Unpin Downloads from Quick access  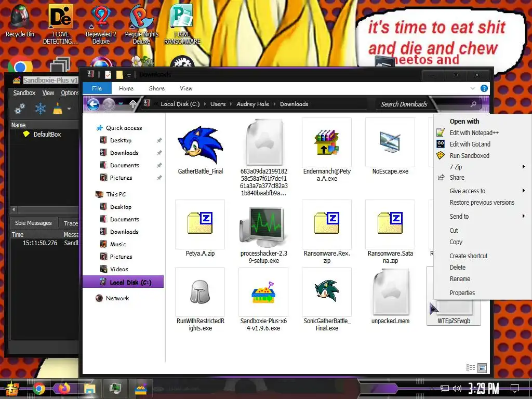point(159,153)
